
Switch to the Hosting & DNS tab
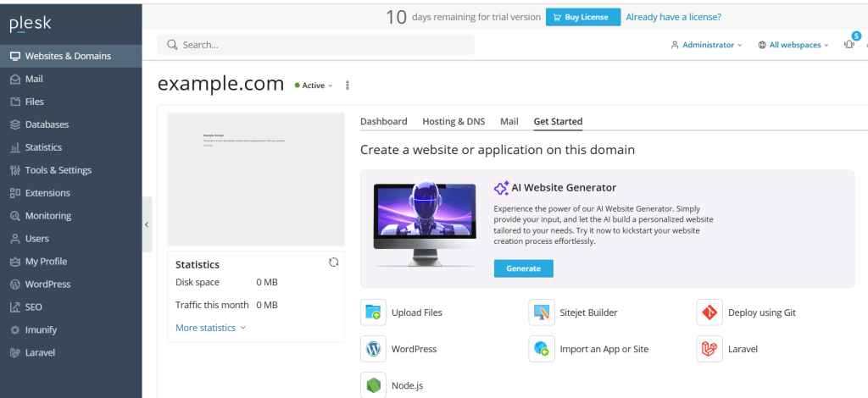(453, 121)
